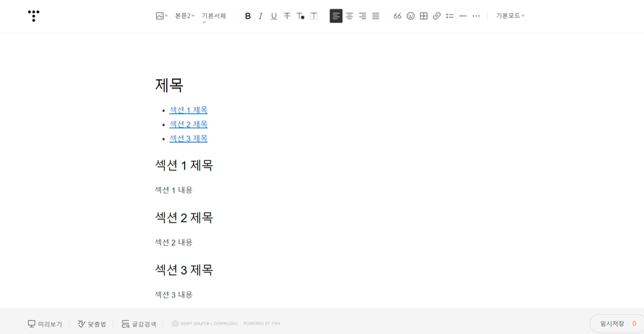The height and width of the screenshot is (334, 644).
Task: Toggle bold formatting on selected text
Action: [x=247, y=16]
